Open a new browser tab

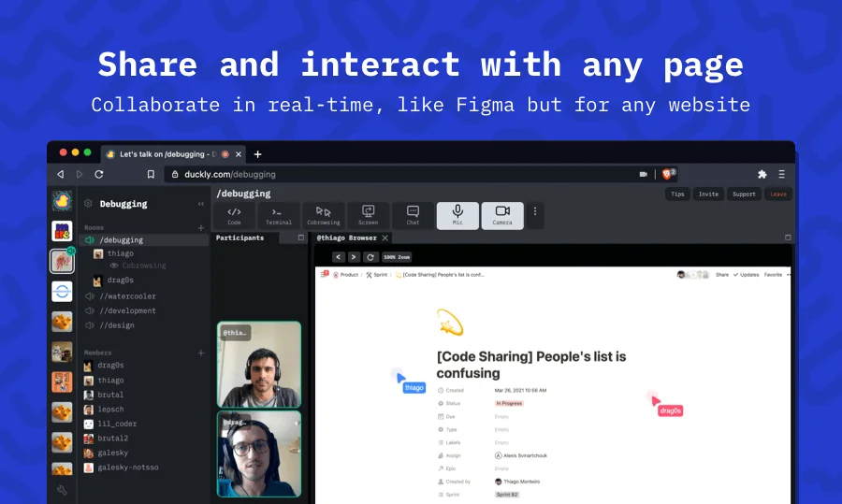click(258, 154)
